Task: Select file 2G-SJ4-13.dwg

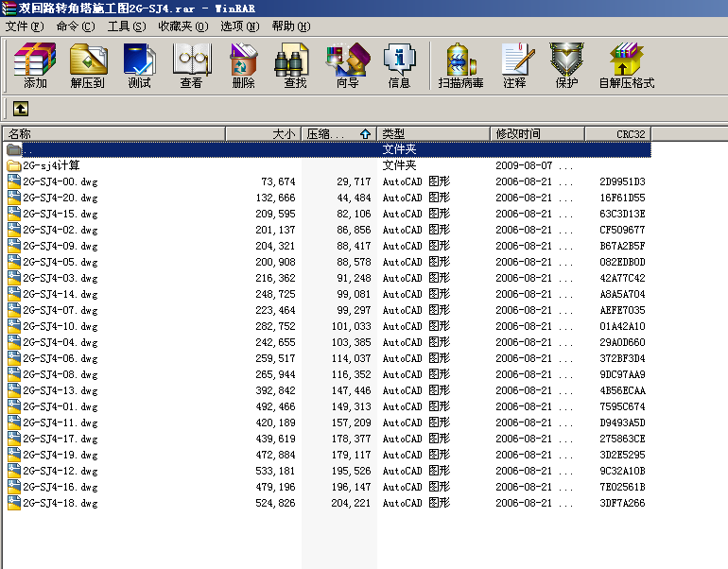Action: [328, 390]
